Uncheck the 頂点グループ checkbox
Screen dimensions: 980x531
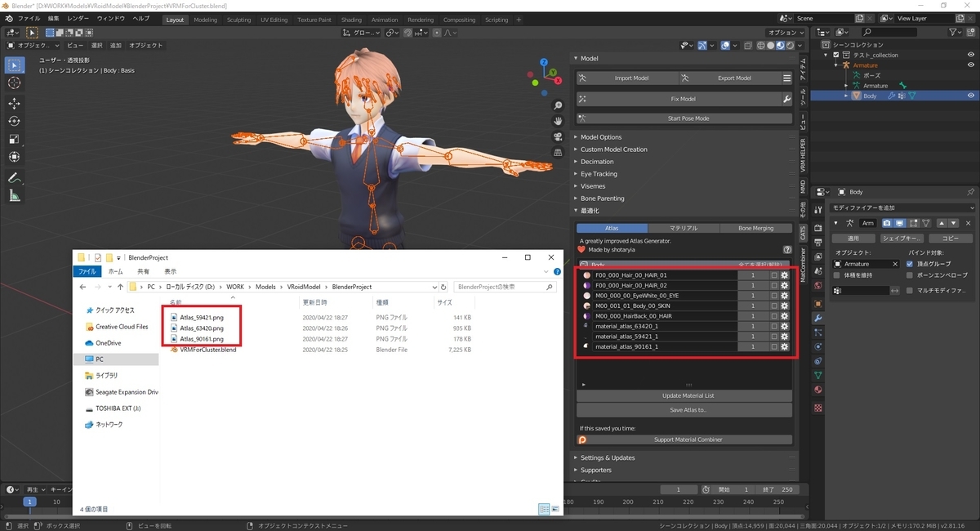coord(911,264)
